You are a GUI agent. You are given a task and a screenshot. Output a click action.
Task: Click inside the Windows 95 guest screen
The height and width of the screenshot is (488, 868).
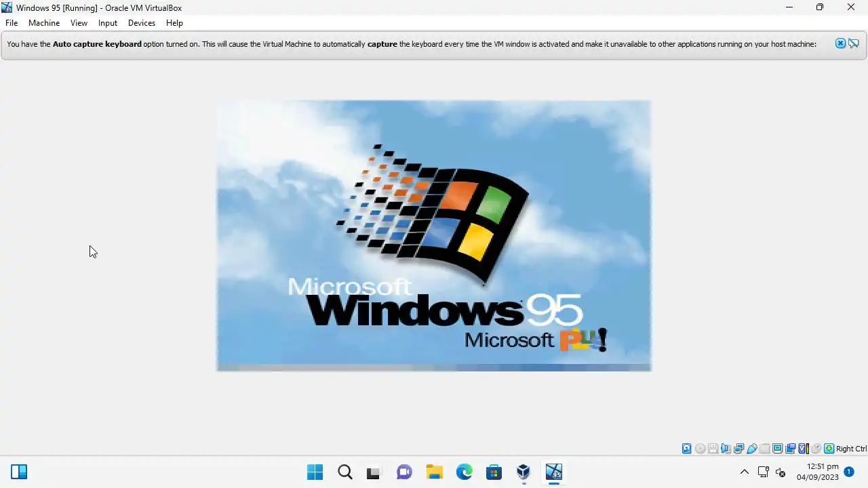coord(434,236)
